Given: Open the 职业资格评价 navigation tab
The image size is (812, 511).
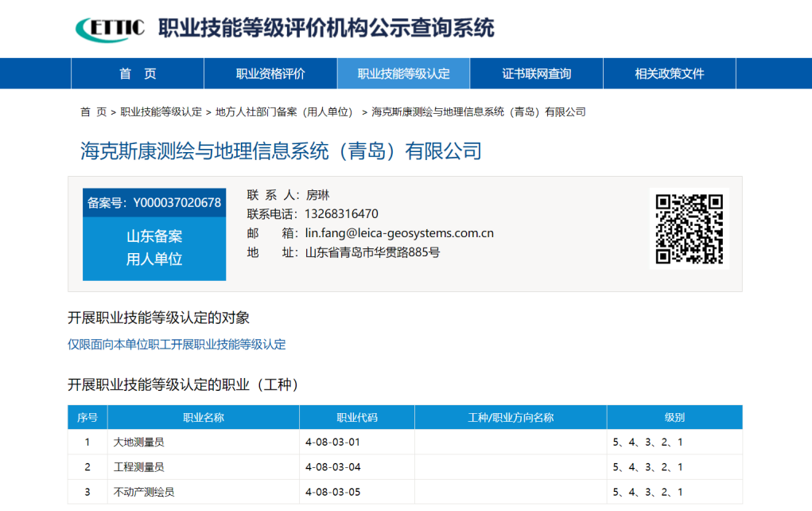Looking at the screenshot, I should tap(270, 73).
